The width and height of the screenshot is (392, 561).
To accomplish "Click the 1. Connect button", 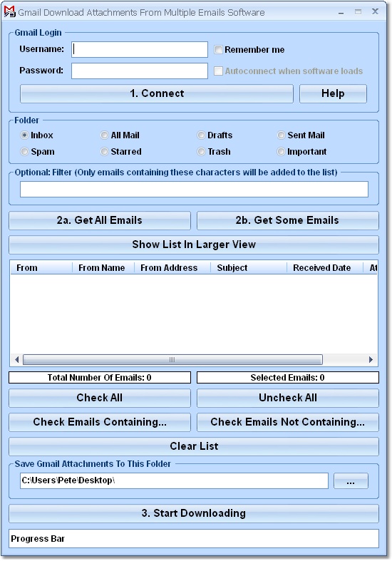I will pyautogui.click(x=157, y=94).
